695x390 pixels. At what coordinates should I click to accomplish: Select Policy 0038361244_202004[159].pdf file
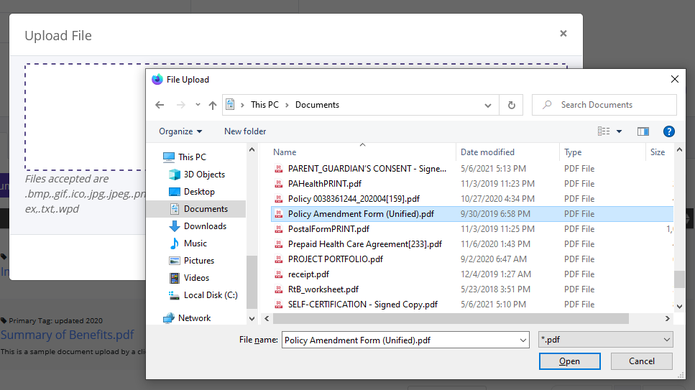coord(354,199)
